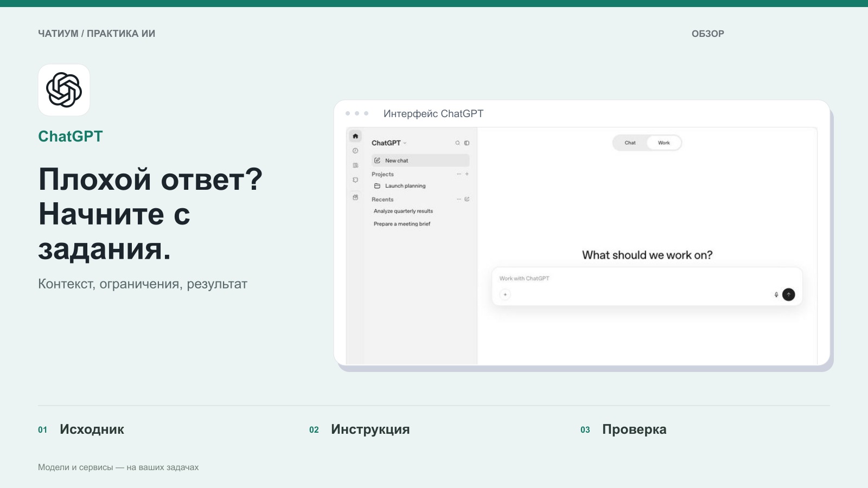Click the '03 Проверка' step label
This screenshot has width=868, height=488.
[x=623, y=429]
